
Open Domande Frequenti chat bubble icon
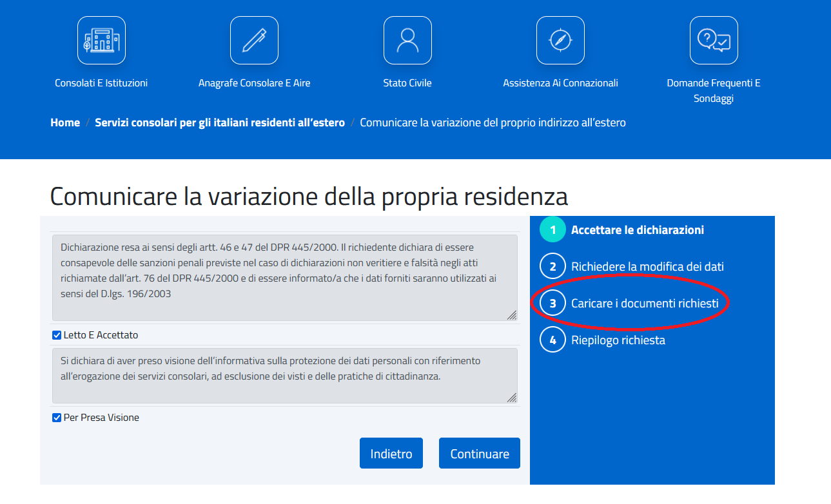pos(714,41)
